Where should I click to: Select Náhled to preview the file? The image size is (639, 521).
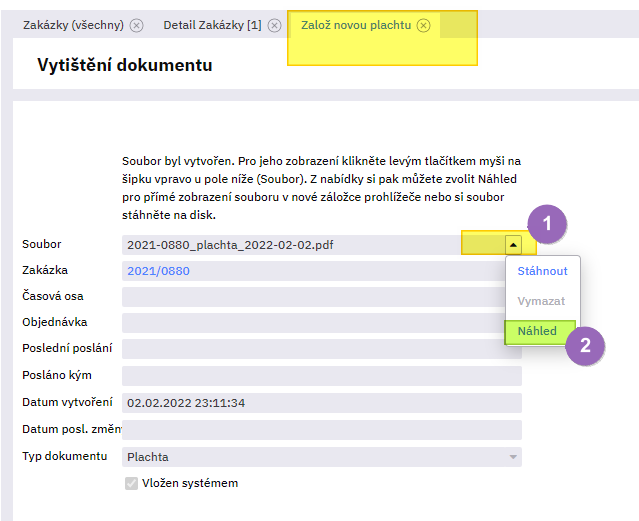pos(538,331)
